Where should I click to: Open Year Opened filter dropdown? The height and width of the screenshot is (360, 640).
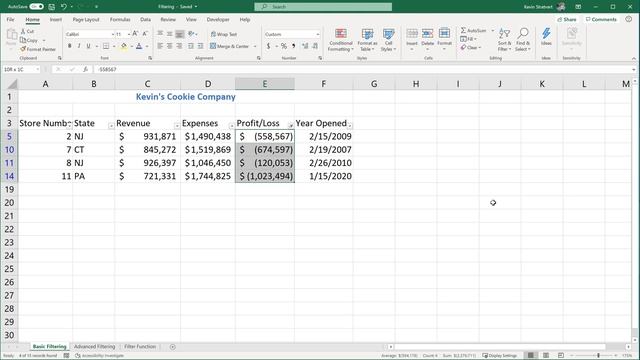350,126
